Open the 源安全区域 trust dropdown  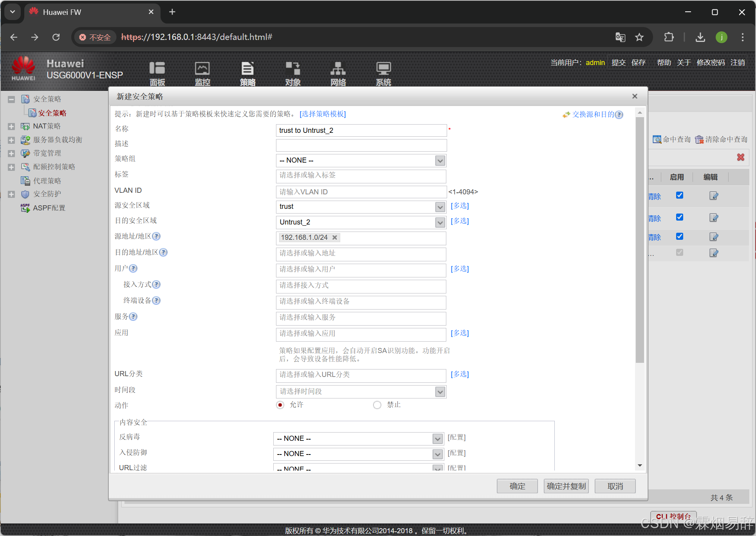pyautogui.click(x=440, y=207)
